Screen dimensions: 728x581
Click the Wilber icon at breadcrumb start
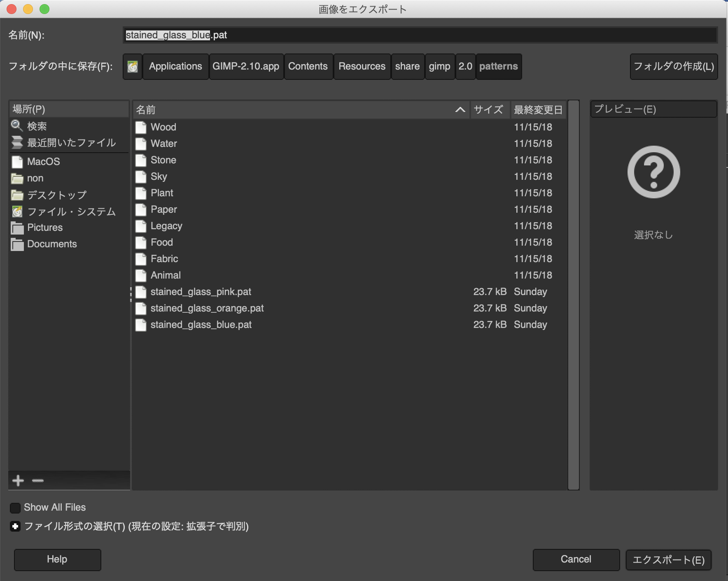point(132,66)
